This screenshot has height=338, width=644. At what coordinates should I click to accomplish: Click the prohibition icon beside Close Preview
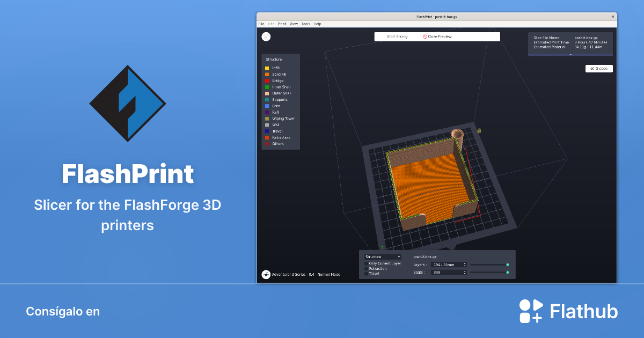point(424,36)
